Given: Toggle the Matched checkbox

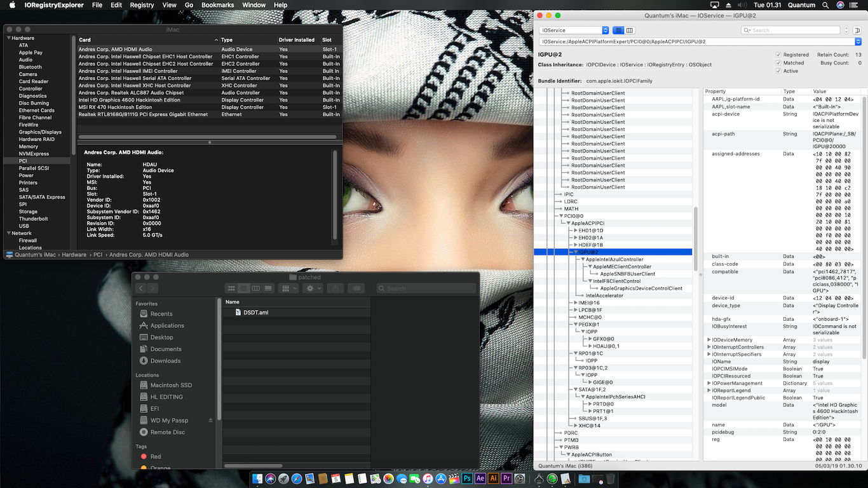Looking at the screenshot, I should pos(778,63).
